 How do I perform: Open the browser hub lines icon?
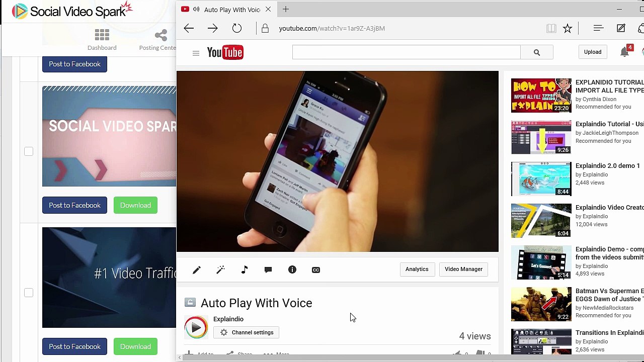(598, 29)
